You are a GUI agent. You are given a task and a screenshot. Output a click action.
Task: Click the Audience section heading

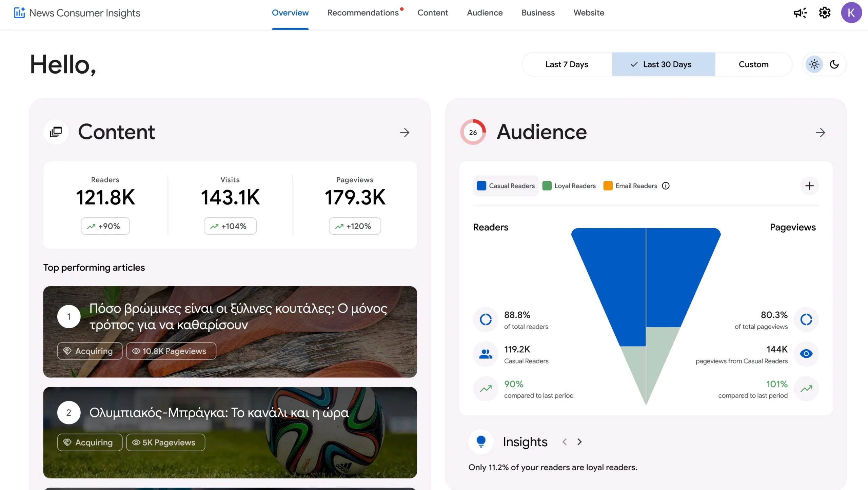pyautogui.click(x=541, y=132)
